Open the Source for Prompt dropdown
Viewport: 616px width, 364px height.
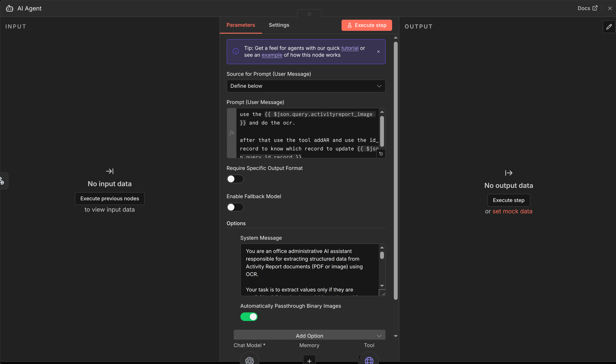pos(306,86)
